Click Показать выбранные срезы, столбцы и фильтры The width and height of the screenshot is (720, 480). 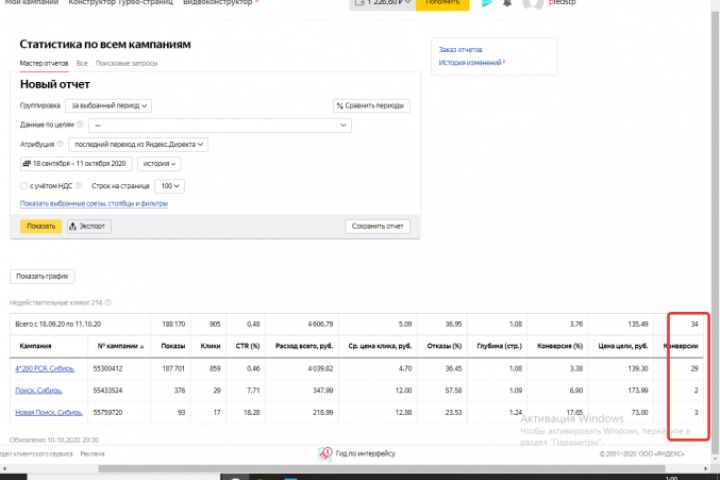tap(94, 203)
